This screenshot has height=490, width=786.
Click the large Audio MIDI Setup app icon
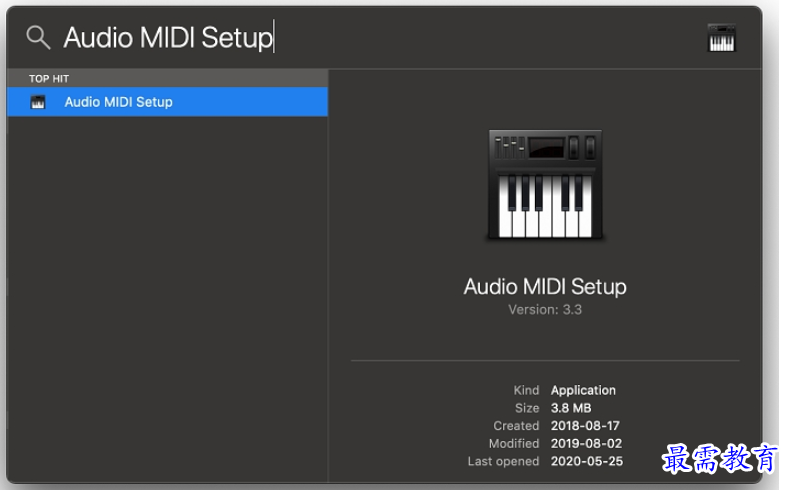pos(545,184)
